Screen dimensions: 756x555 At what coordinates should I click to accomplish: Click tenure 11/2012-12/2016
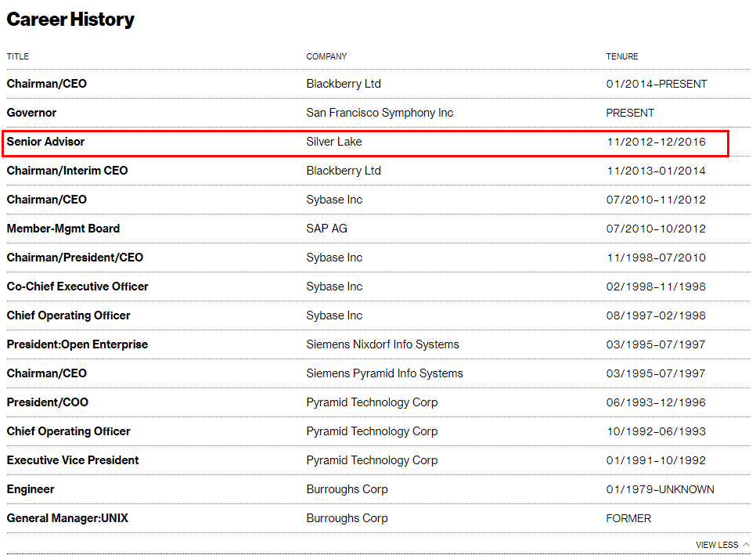pyautogui.click(x=656, y=142)
